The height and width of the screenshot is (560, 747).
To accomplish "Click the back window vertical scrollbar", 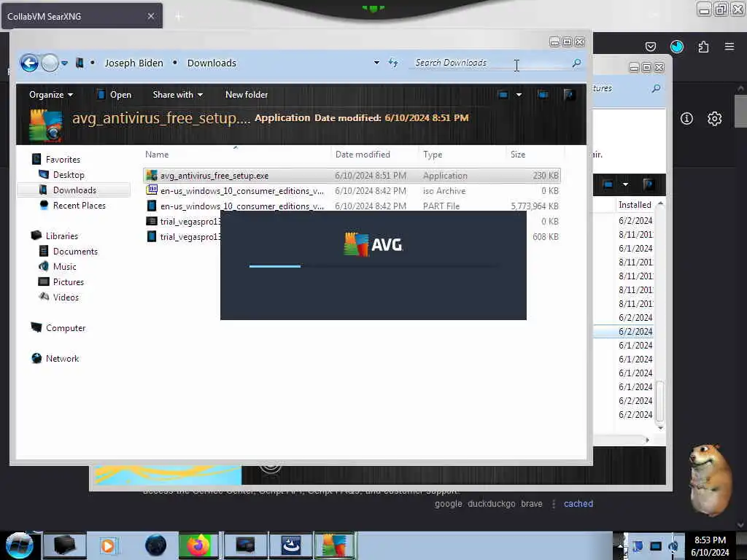I will pos(660,402).
